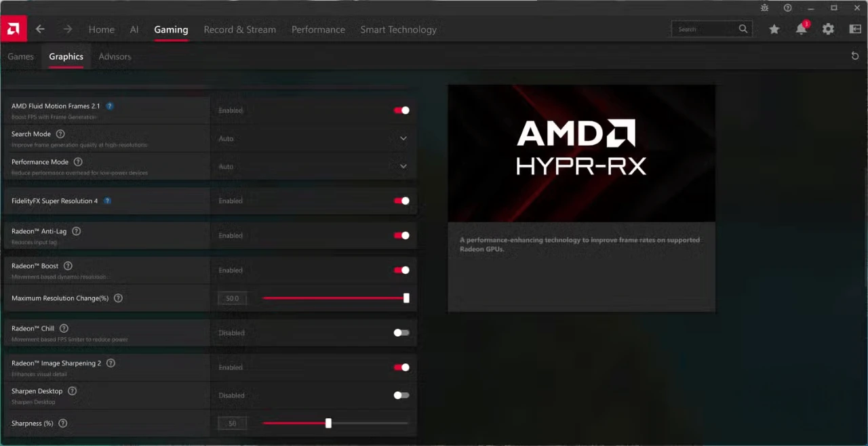Open the Search Mode dropdown

[403, 138]
